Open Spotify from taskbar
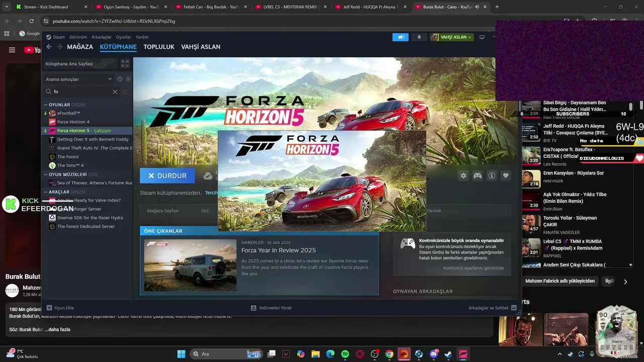Image resolution: width=644 pixels, height=362 pixels. tap(345, 354)
